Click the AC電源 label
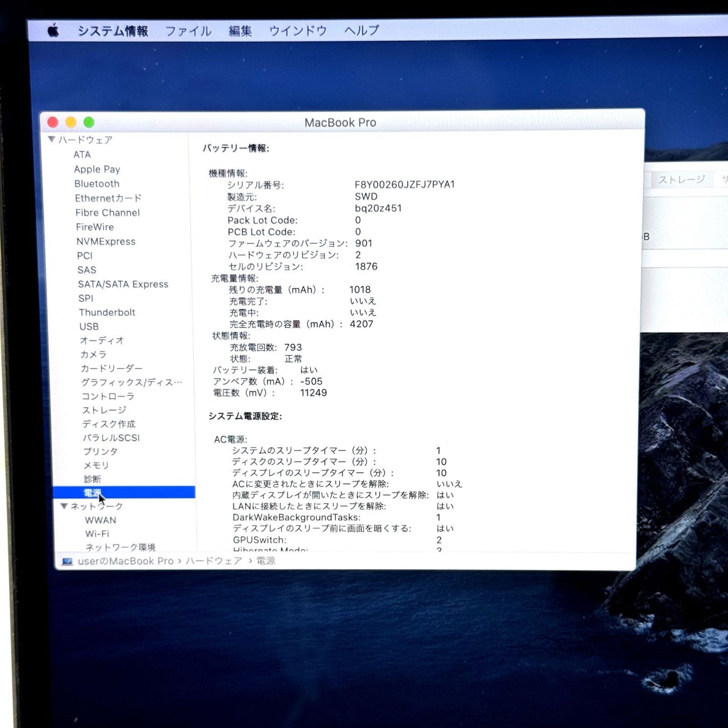 click(231, 439)
